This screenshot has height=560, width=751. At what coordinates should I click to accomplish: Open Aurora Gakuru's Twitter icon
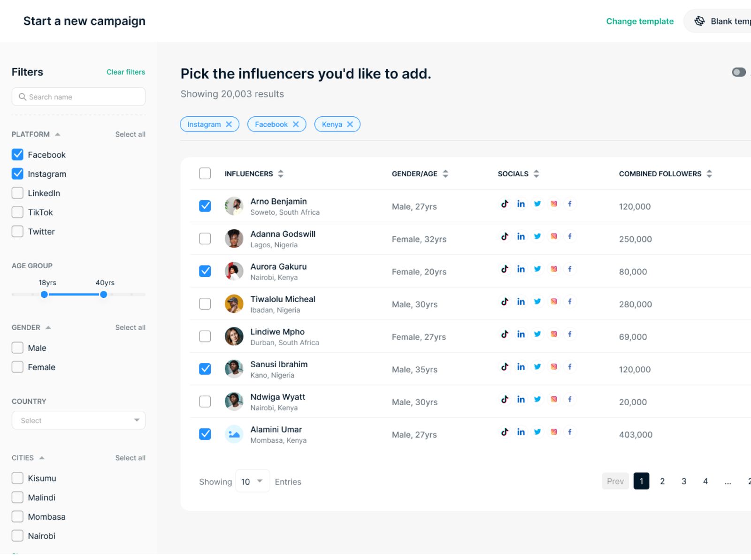(x=537, y=269)
